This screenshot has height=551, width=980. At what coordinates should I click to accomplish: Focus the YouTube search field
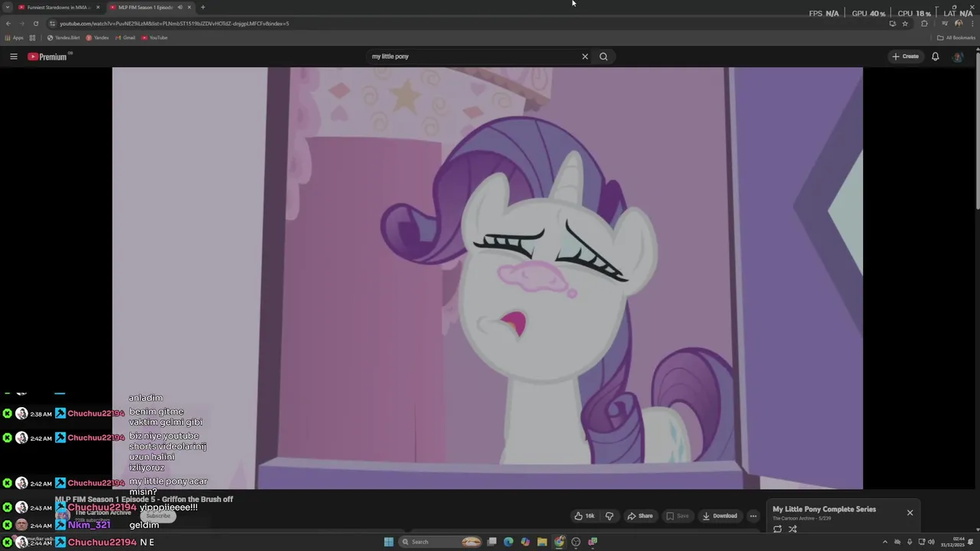point(473,57)
